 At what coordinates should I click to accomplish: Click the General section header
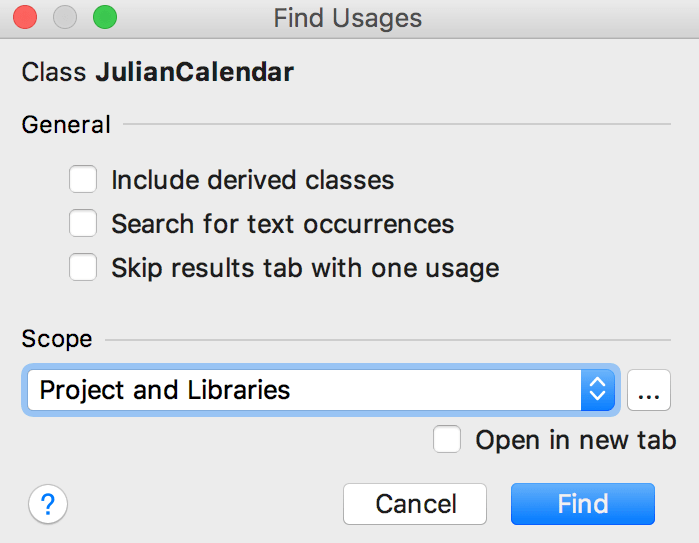66,125
